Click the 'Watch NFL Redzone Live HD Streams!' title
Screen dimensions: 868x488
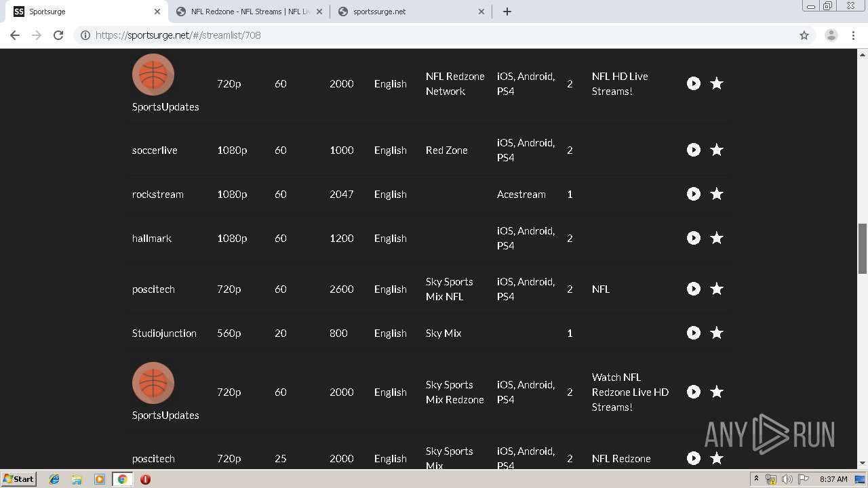[x=630, y=392]
